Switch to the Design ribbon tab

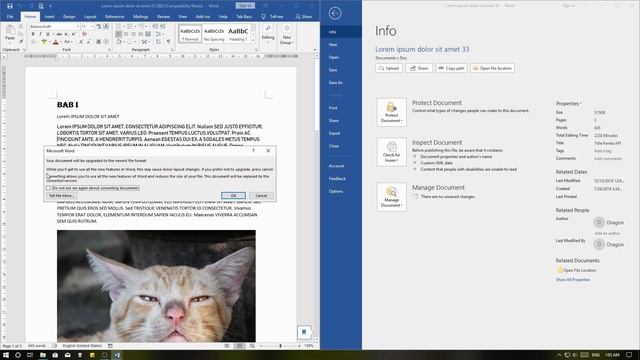pos(69,17)
